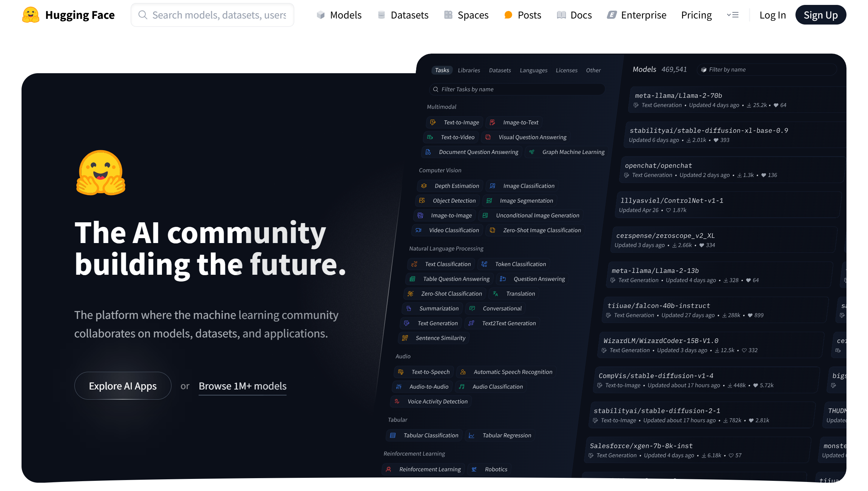
Task: Click the Translation task icon
Action: [x=495, y=294]
